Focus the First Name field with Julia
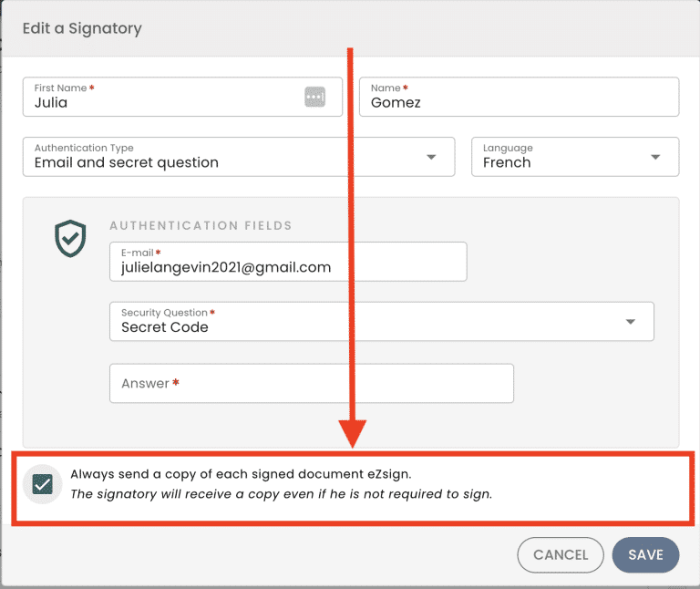Viewport: 700px width, 589px height. pyautogui.click(x=182, y=97)
